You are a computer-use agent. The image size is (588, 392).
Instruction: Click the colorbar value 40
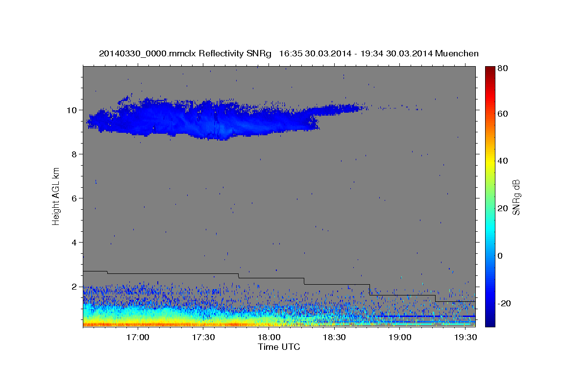pyautogui.click(x=503, y=161)
